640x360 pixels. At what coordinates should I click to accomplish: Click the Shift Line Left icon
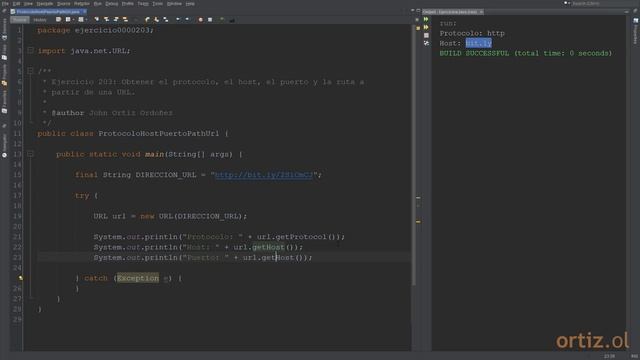click(x=178, y=20)
